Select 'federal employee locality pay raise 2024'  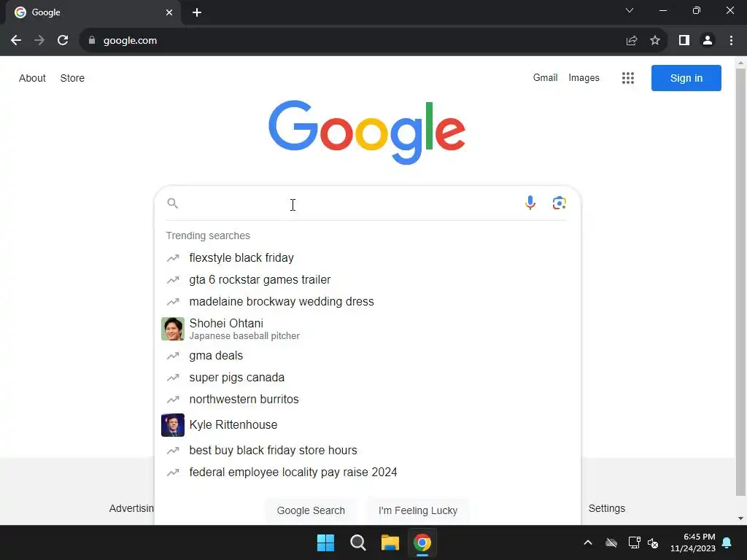click(x=368, y=472)
